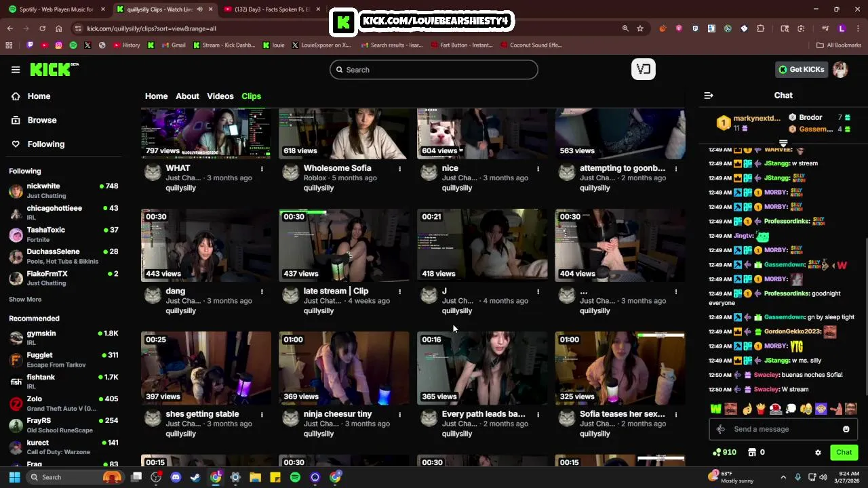The height and width of the screenshot is (488, 868).
Task: Open All Bookmarks folder
Action: (x=838, y=45)
